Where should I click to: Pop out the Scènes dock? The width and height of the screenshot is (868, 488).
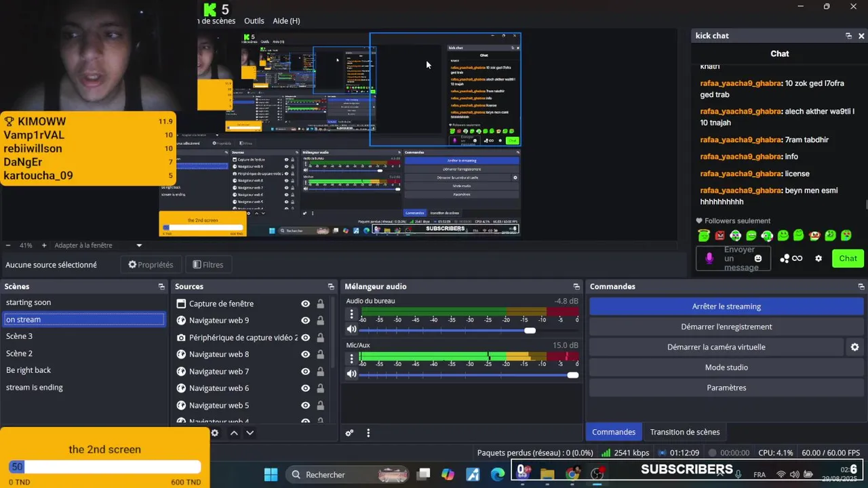[x=161, y=287]
